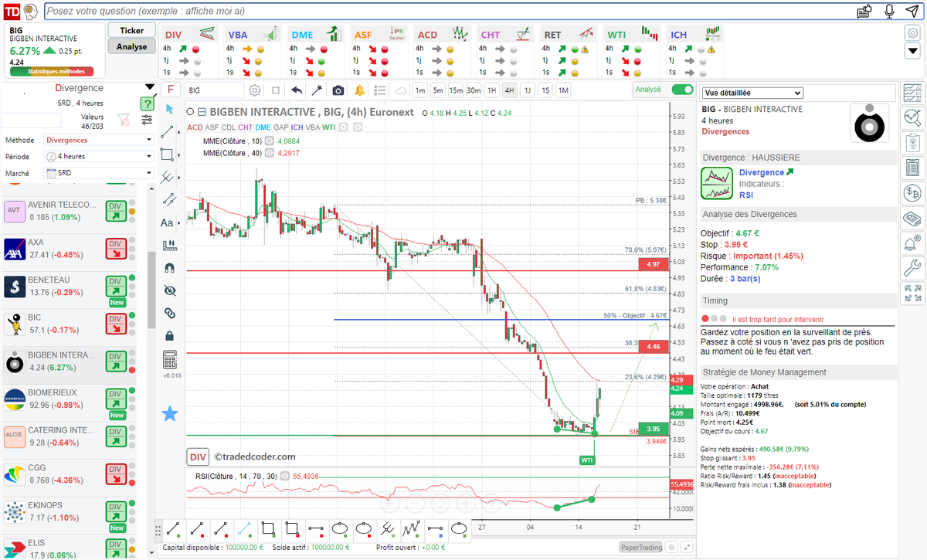927x560 pixels.
Task: Select the pitchfork drawing tool
Action: pyautogui.click(x=168, y=177)
